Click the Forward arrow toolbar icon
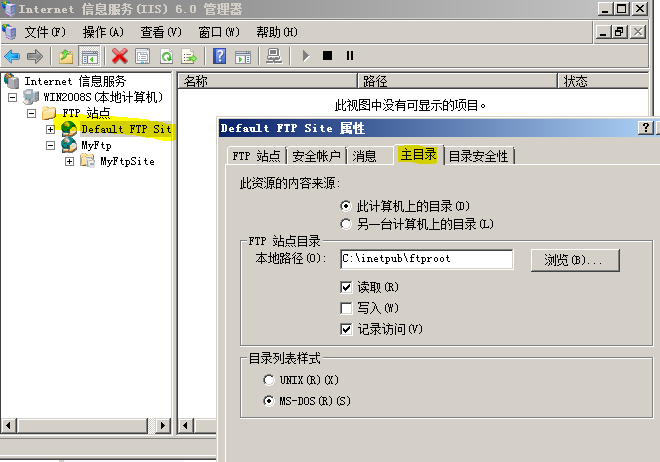Screen dimensions: 660x462 click(35, 56)
